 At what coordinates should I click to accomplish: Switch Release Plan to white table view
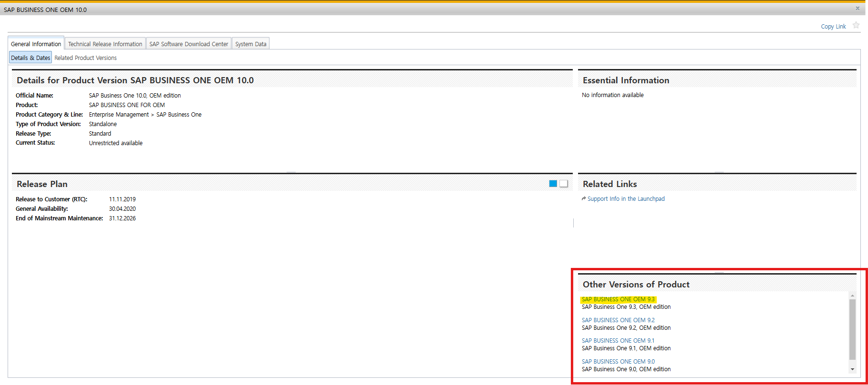(x=564, y=184)
